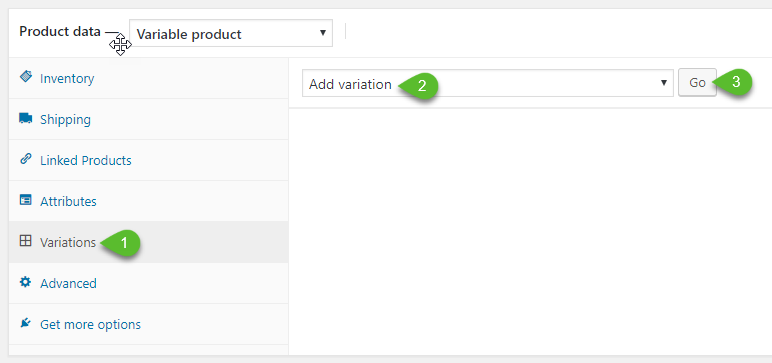Open the Variable product type dropdown
772x363 pixels.
(x=231, y=33)
